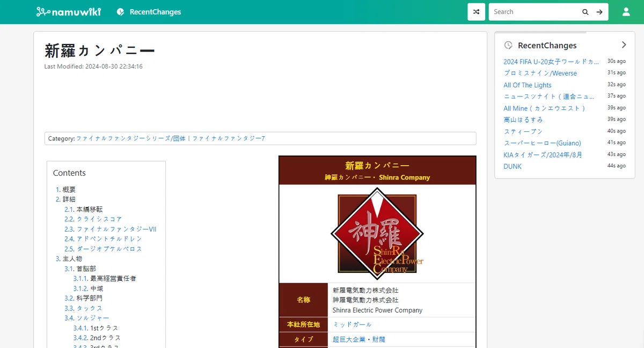
Task: Jump to contents section 2.1. 本編移転
Action: pos(84,209)
